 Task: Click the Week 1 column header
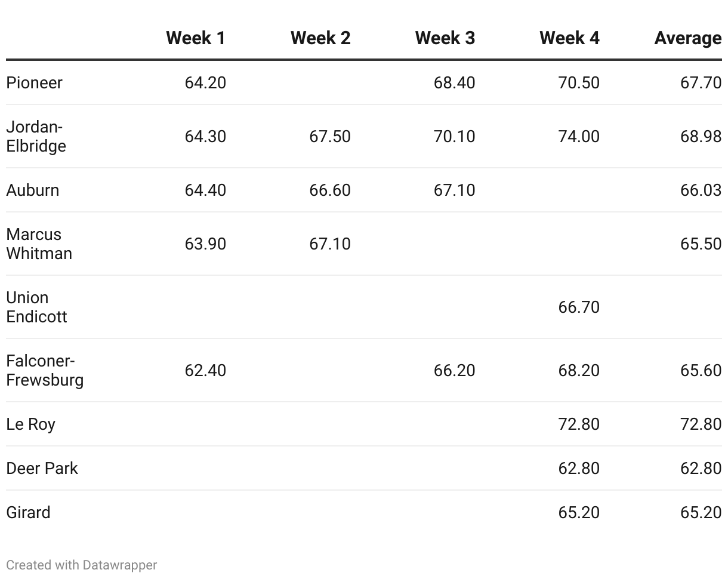point(196,38)
